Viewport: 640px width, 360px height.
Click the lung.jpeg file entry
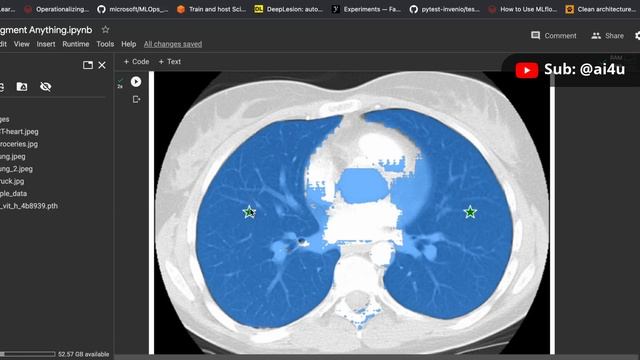tap(13, 156)
